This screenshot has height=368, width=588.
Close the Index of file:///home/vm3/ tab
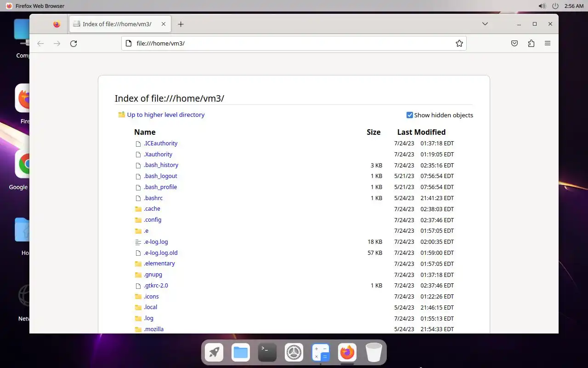tap(164, 24)
